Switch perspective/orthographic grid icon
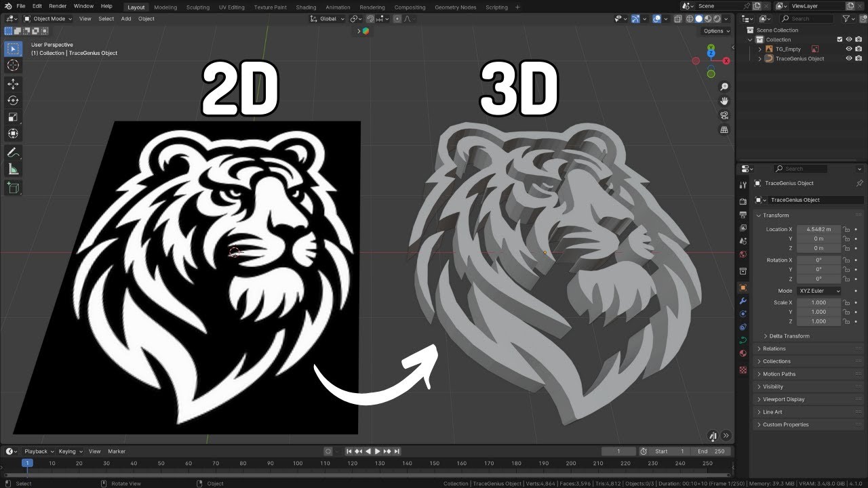The width and height of the screenshot is (868, 488). 724,129
